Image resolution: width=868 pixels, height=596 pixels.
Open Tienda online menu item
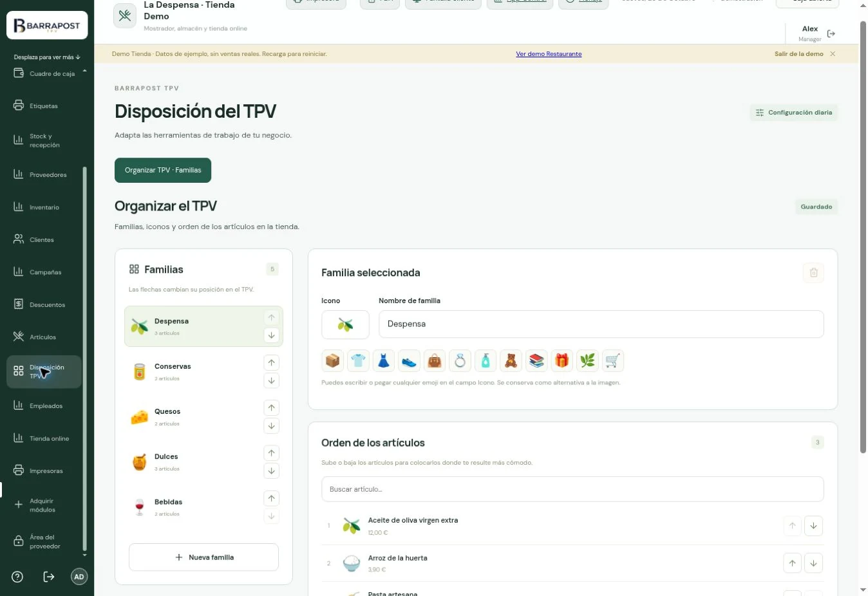44,438
